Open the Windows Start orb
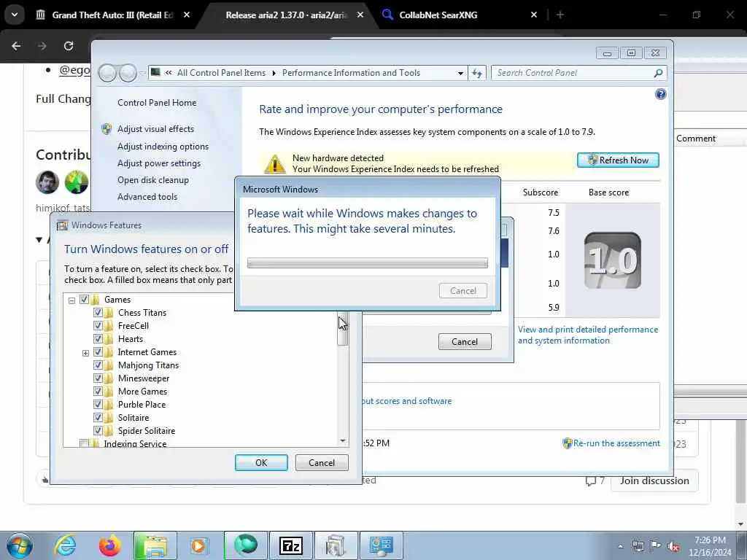 pyautogui.click(x=20, y=545)
